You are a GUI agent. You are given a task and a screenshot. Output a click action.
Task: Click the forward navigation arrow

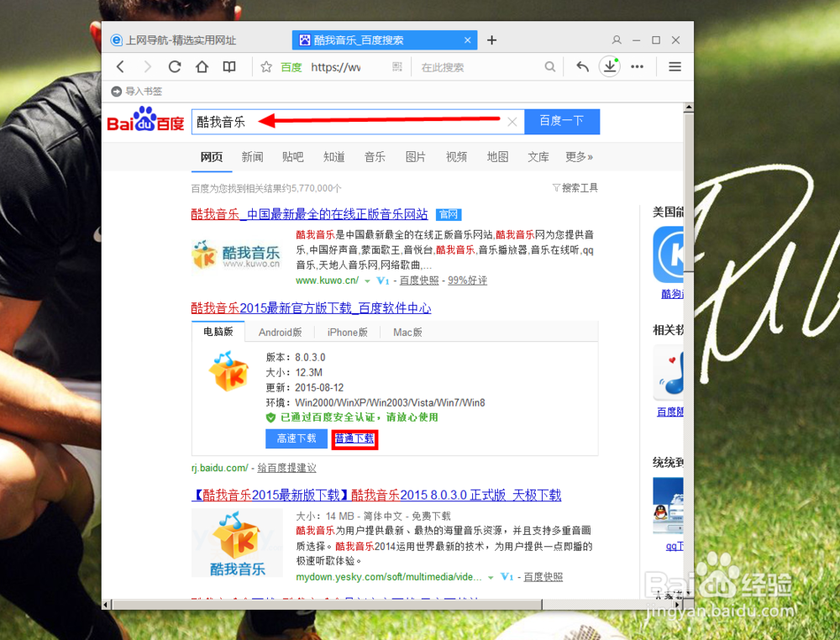147,67
